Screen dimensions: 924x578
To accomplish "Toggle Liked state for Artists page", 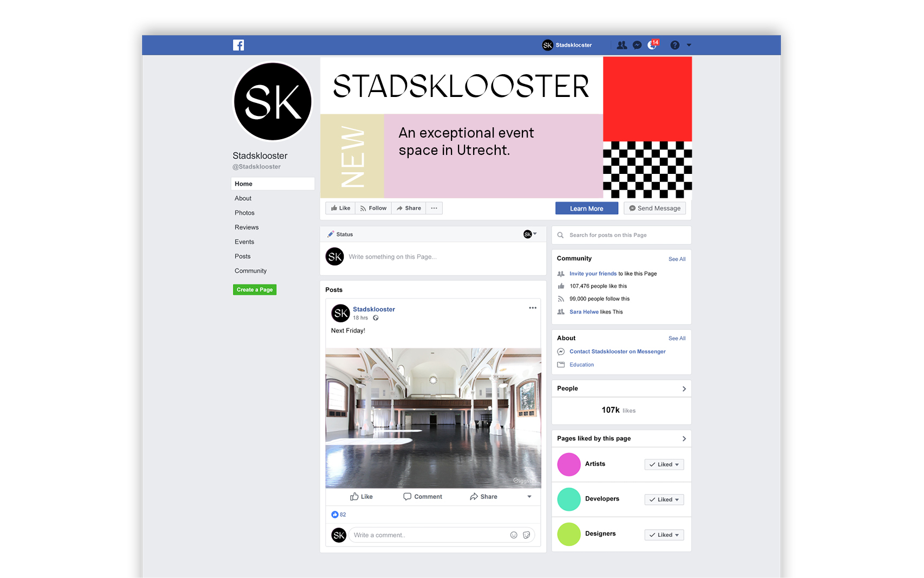I will click(x=664, y=464).
